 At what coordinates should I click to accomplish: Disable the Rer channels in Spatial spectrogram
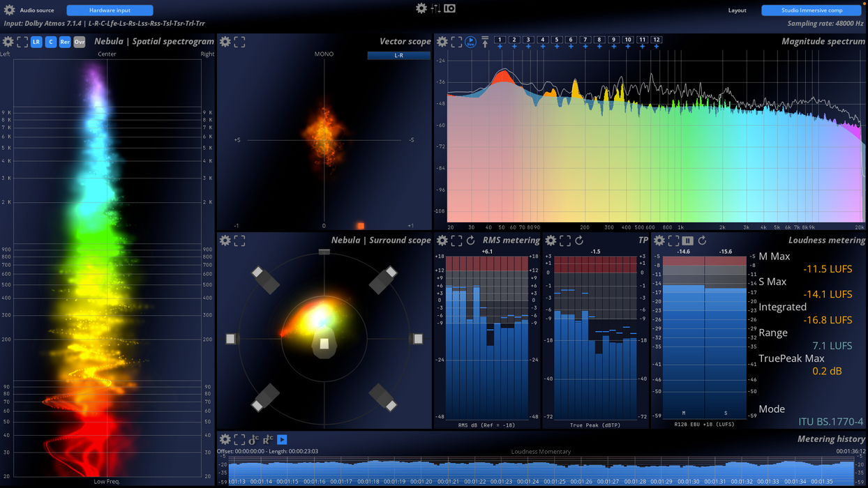(x=65, y=42)
